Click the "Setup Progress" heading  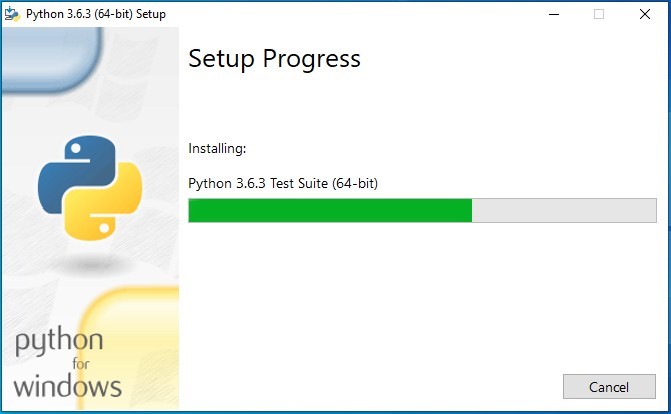(x=274, y=59)
